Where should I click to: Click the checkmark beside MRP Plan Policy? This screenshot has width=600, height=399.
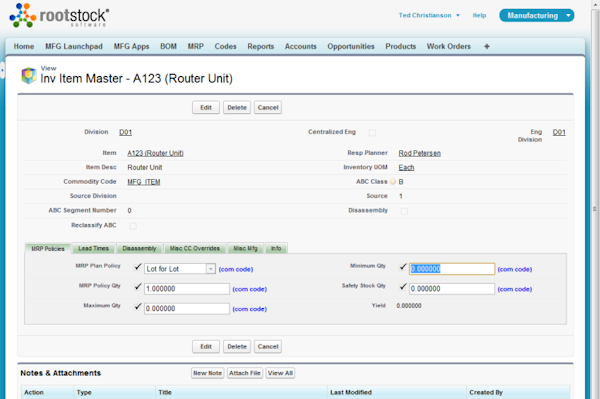pyautogui.click(x=138, y=267)
